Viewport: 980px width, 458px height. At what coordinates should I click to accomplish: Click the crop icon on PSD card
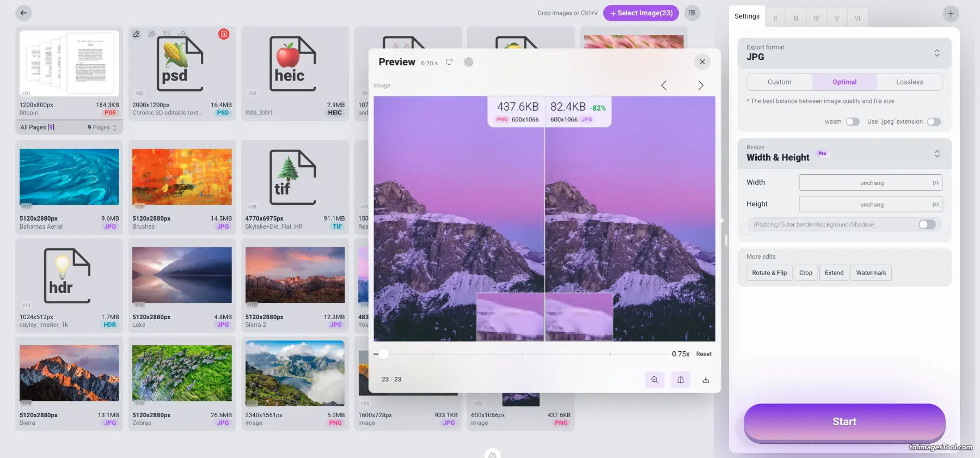coord(167,34)
